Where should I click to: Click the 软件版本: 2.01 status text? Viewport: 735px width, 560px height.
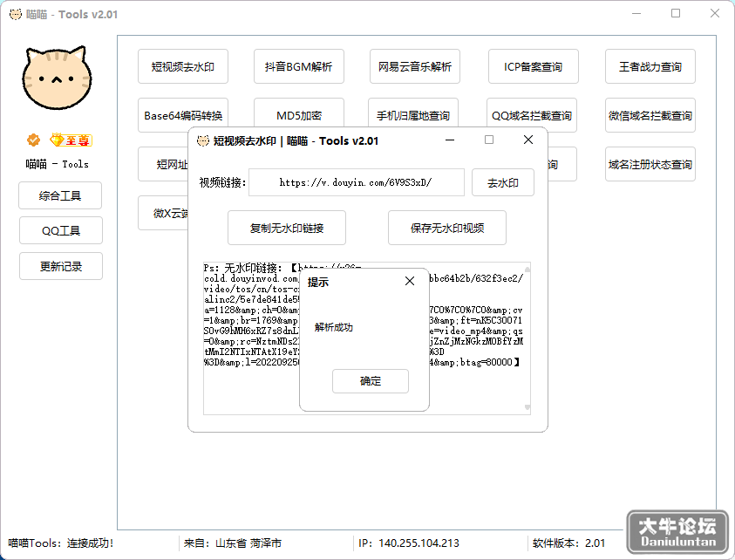tap(568, 543)
